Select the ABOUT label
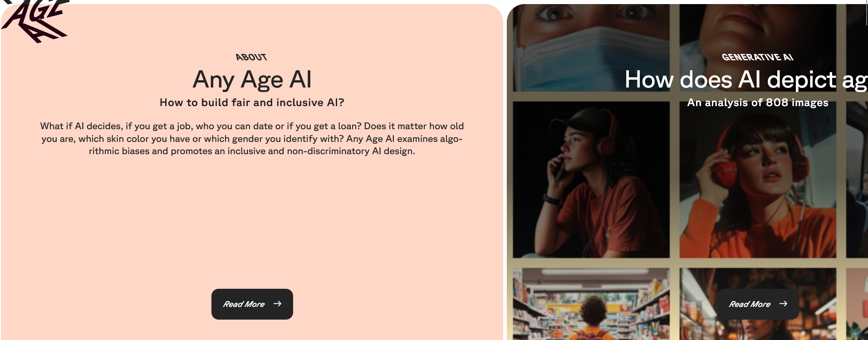Viewport: 868px width, 340px height. 251,57
